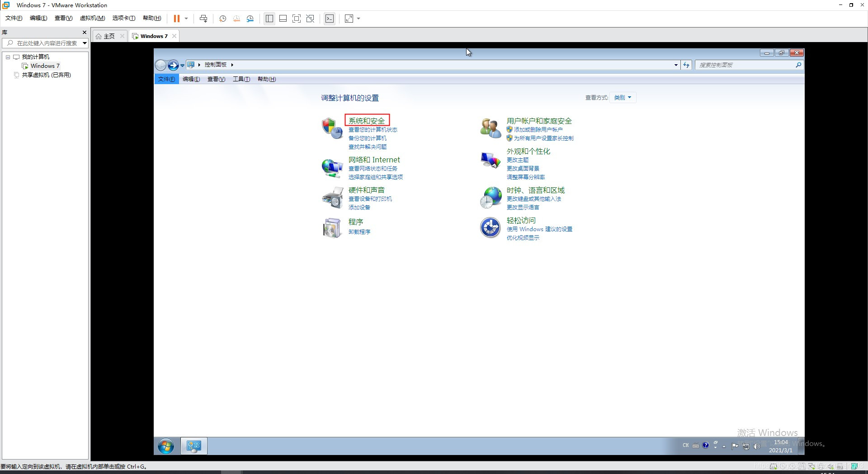Open the library search dropdown arrow

point(85,43)
